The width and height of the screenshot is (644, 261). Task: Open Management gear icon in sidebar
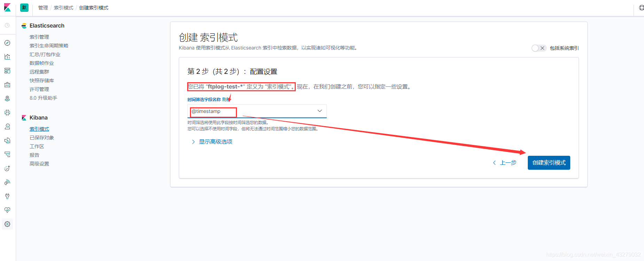pyautogui.click(x=7, y=224)
